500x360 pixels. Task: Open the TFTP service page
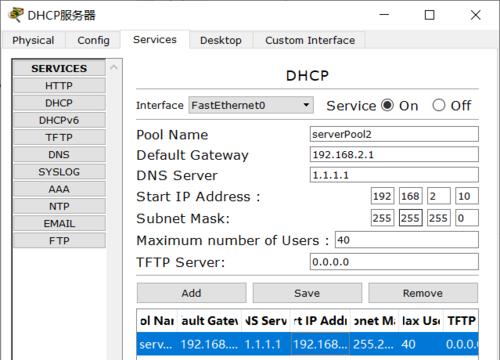tap(59, 137)
